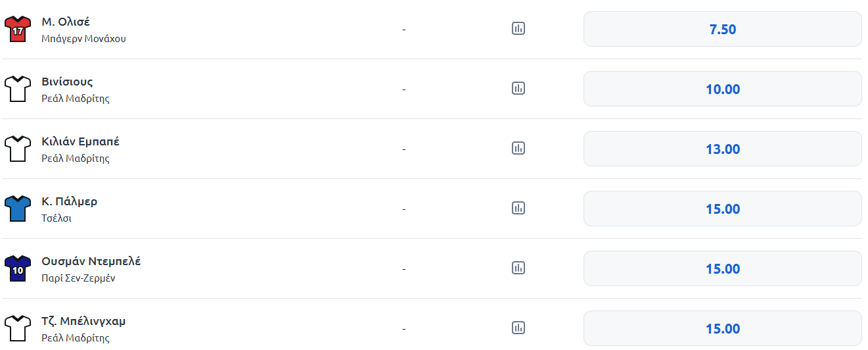
Task: Click white jersey beside Κιλιάν Εμπαπέ
Action: 18,149
